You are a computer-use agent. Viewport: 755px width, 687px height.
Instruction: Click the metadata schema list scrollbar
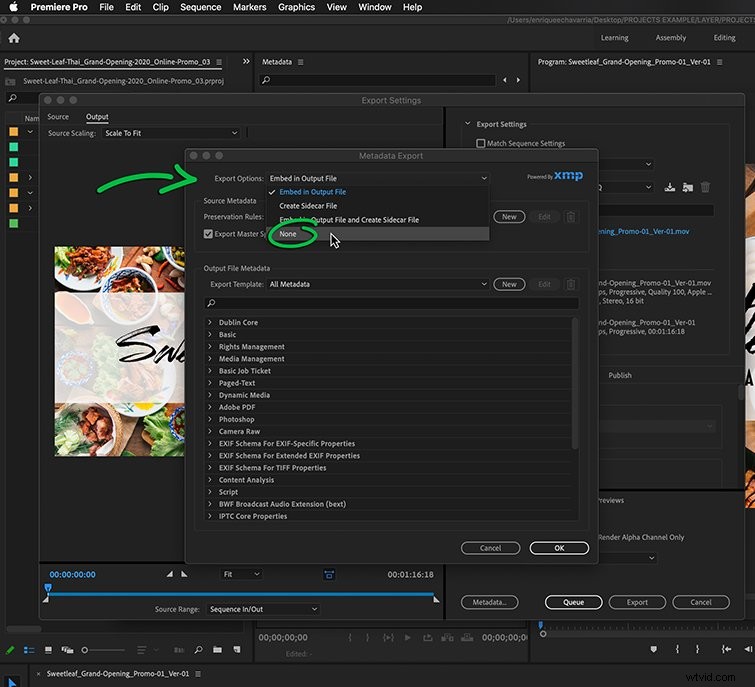click(574, 383)
